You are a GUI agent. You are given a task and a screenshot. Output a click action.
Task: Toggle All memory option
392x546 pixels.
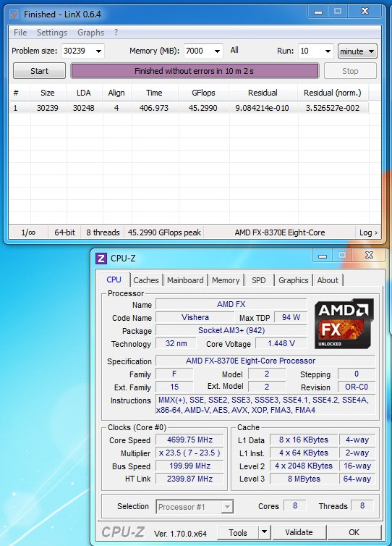point(234,50)
